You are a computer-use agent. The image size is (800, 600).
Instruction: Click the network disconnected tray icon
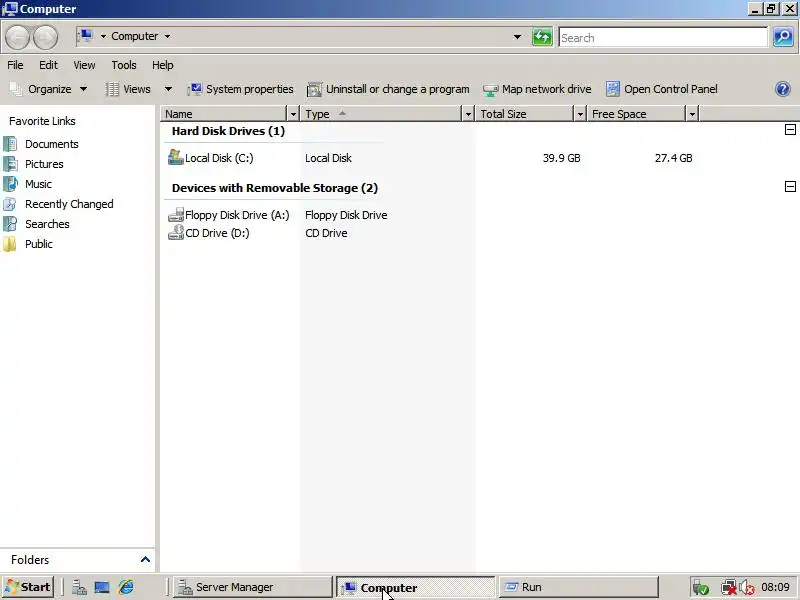point(729,588)
